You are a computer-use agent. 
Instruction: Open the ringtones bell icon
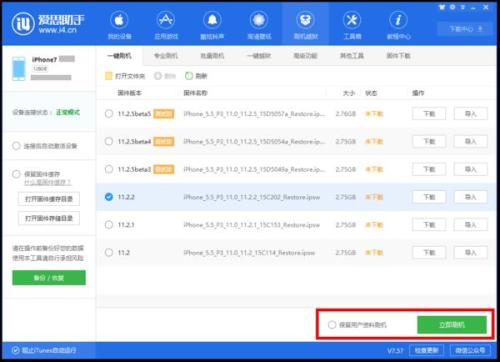(212, 20)
